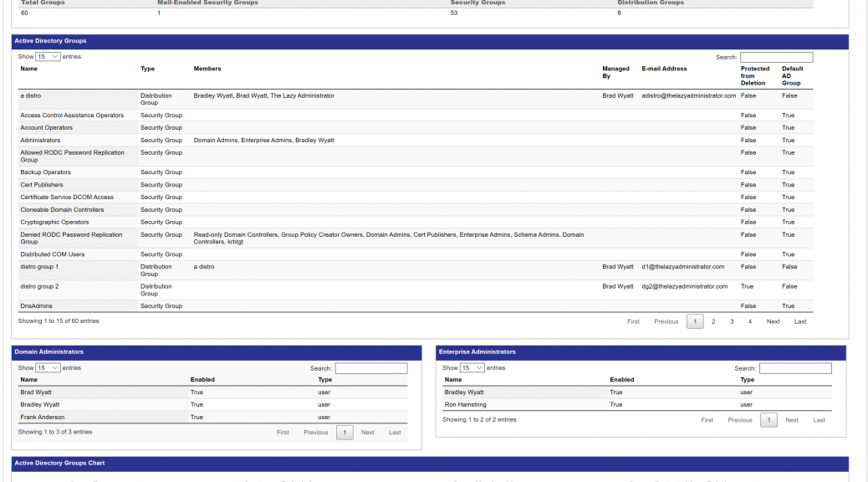Sort groups by Managed By column
The height and width of the screenshot is (482, 868).
[x=615, y=72]
